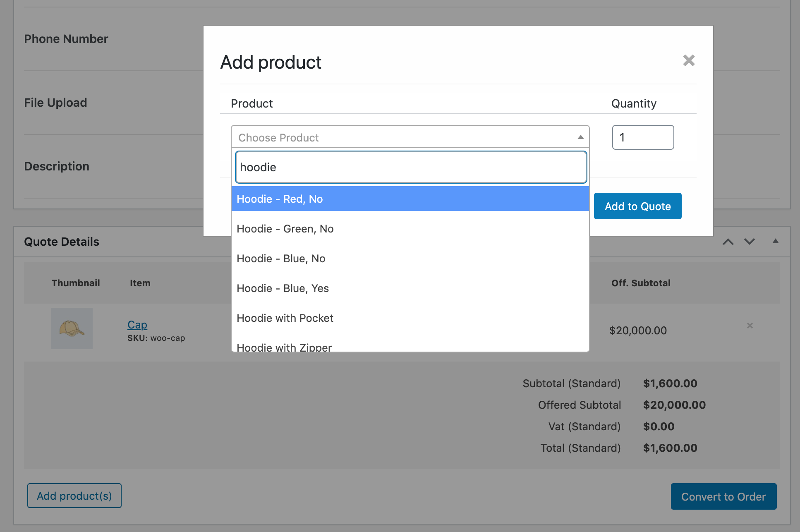The height and width of the screenshot is (532, 800).
Task: Open the Choose Product dropdown
Action: coord(410,137)
